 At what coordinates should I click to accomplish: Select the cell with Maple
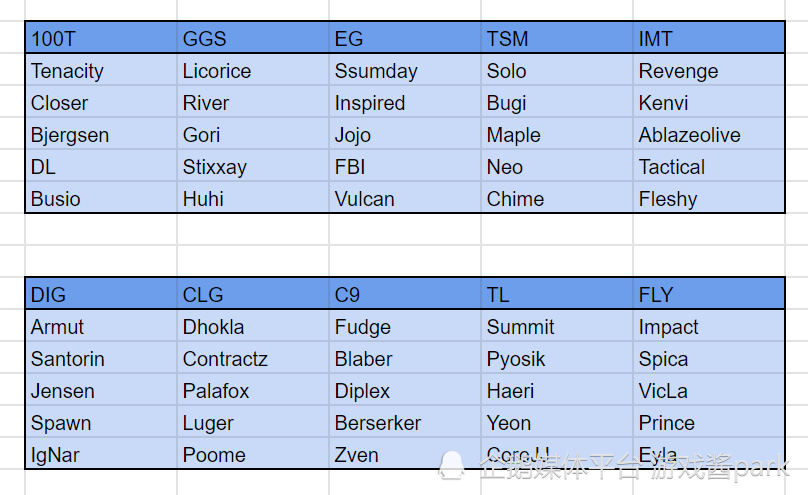[x=556, y=135]
